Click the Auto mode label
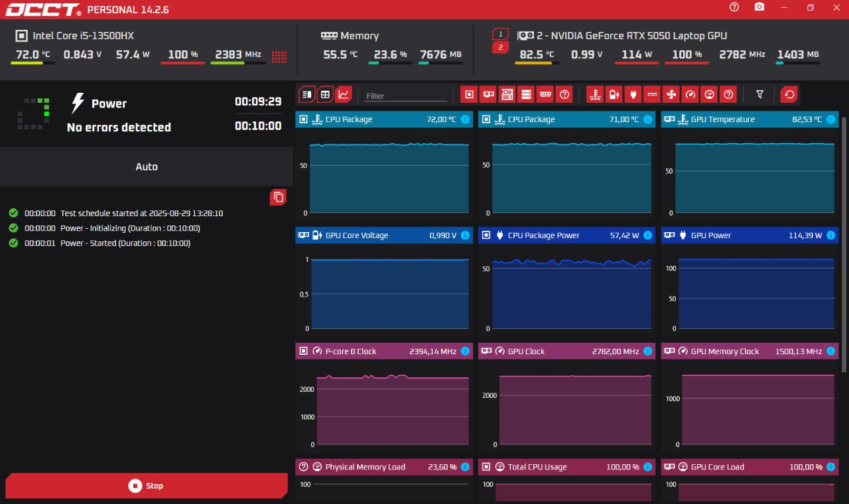The image size is (849, 504). tap(147, 166)
